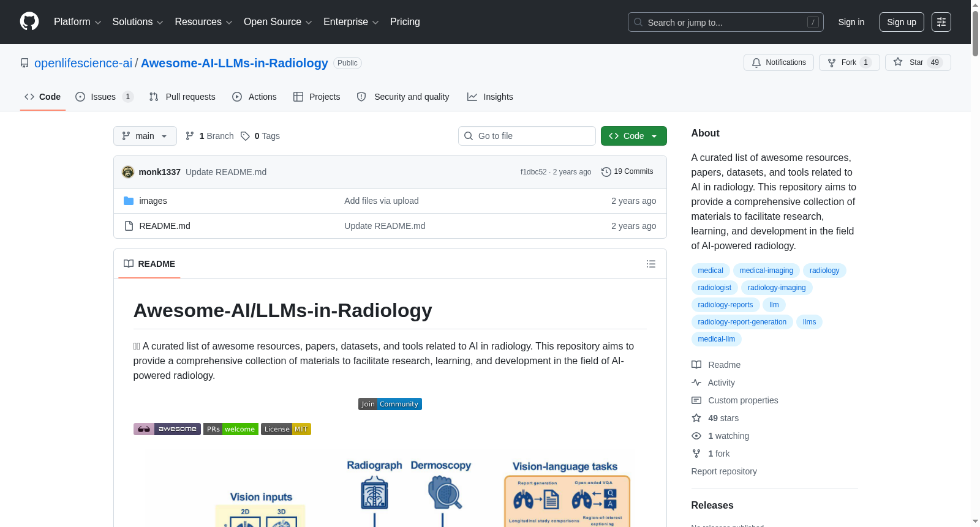The image size is (980, 527).
Task: Open the Awesome-AI-LLMs-in-Radiology repo link
Action: 235,63
